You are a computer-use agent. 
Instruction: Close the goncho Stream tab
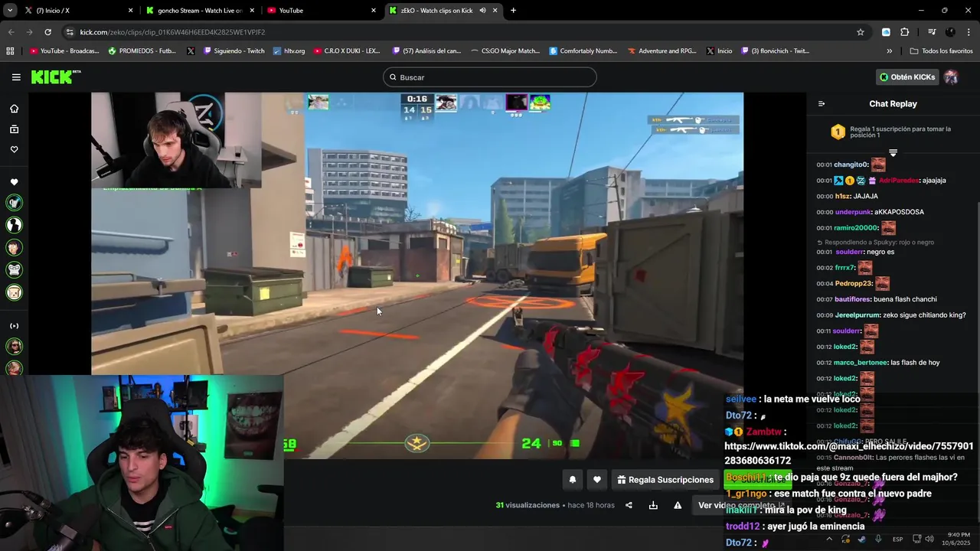[x=253, y=11]
